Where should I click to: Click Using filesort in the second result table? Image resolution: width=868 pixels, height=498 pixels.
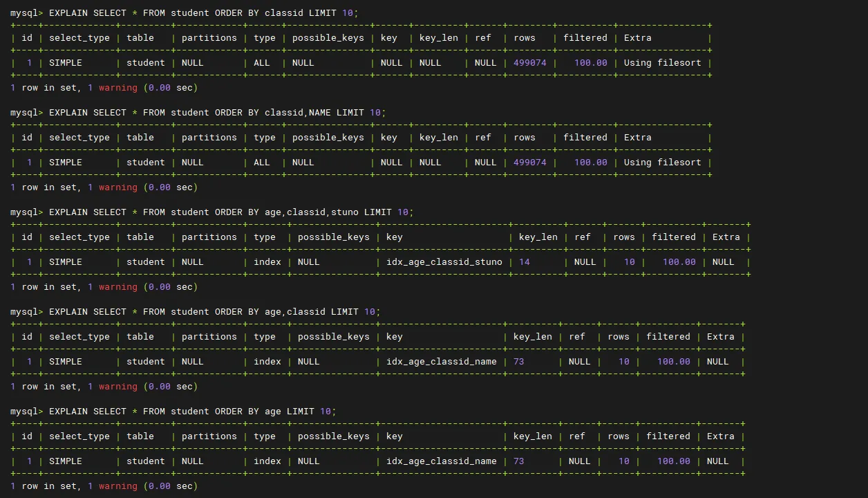pyautogui.click(x=662, y=163)
